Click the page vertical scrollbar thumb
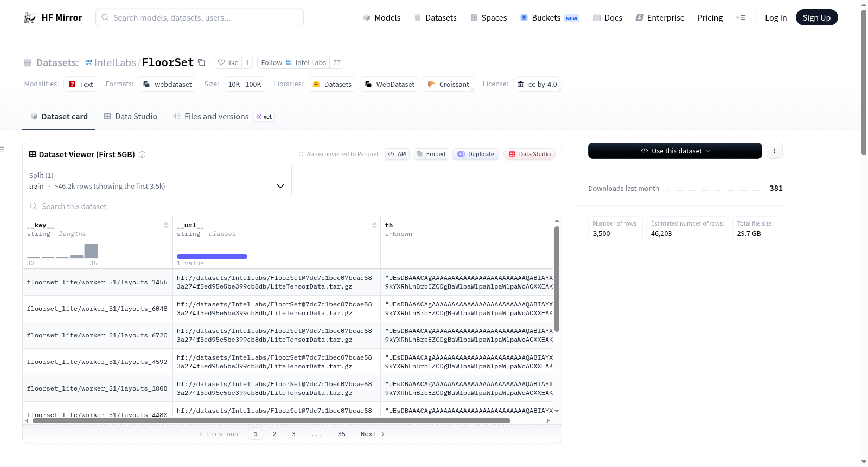 click(x=864, y=81)
